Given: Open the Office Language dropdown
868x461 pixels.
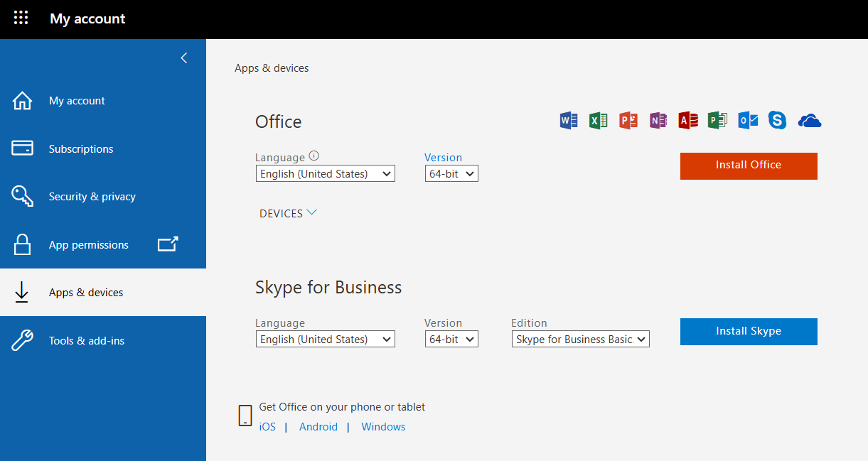Looking at the screenshot, I should 325,174.
